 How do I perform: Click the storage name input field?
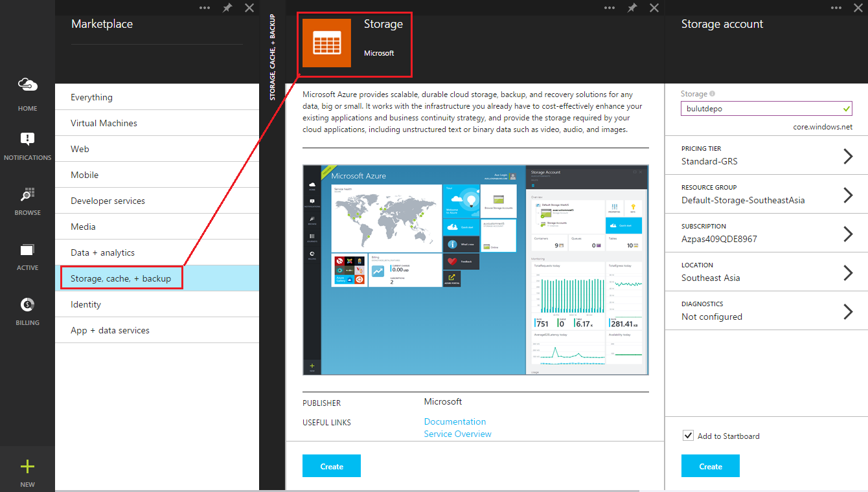(766, 109)
